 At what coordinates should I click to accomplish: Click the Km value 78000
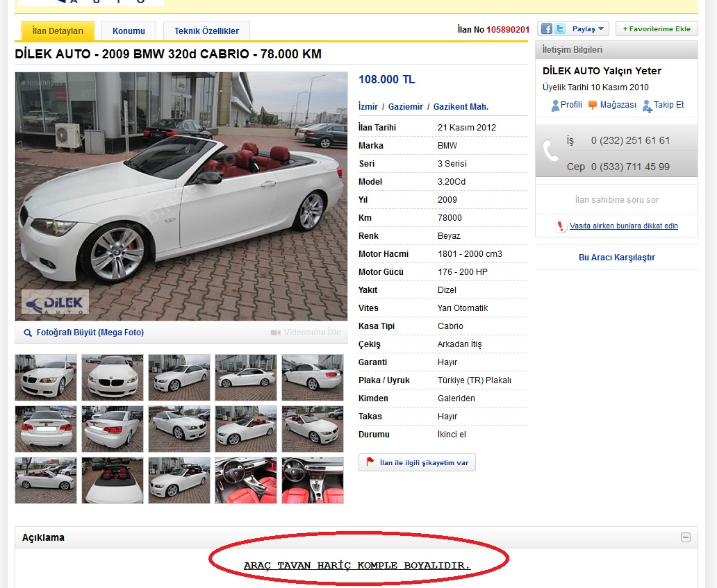450,218
